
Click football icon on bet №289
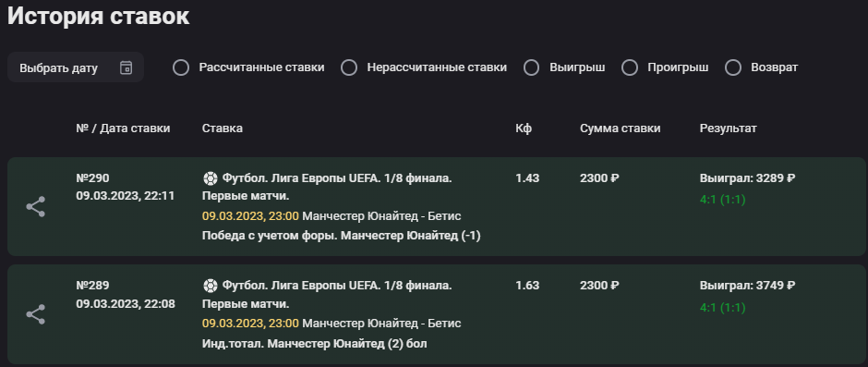coord(210,286)
